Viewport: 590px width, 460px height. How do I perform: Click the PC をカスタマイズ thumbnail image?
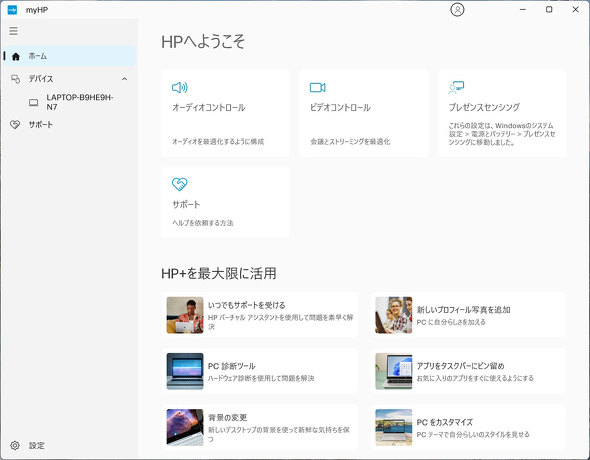(394, 427)
